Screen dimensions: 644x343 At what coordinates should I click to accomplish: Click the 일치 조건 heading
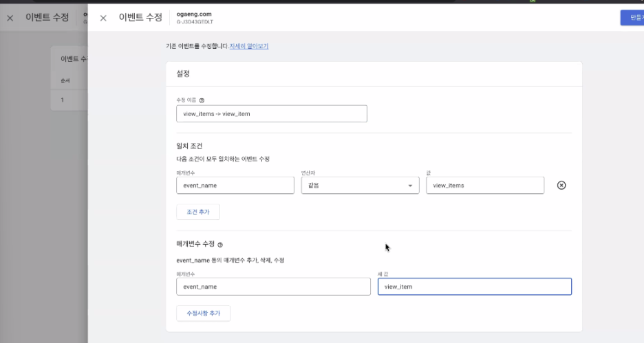click(x=189, y=146)
